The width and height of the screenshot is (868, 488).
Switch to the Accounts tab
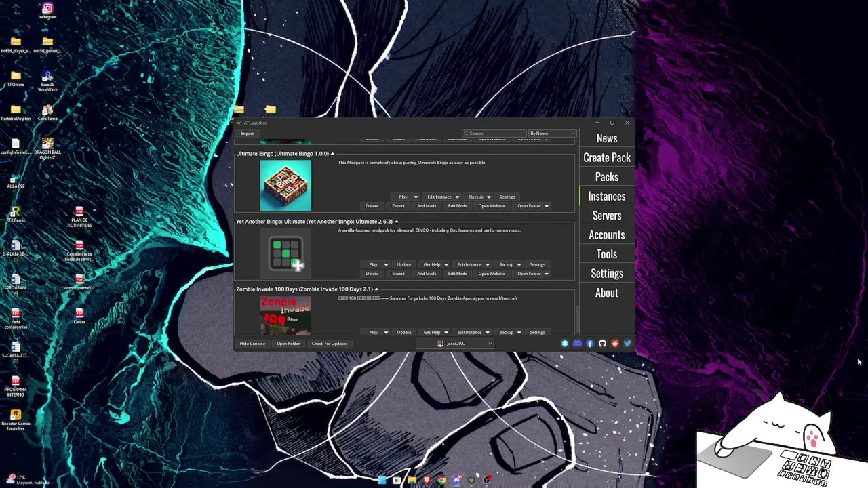(x=607, y=235)
